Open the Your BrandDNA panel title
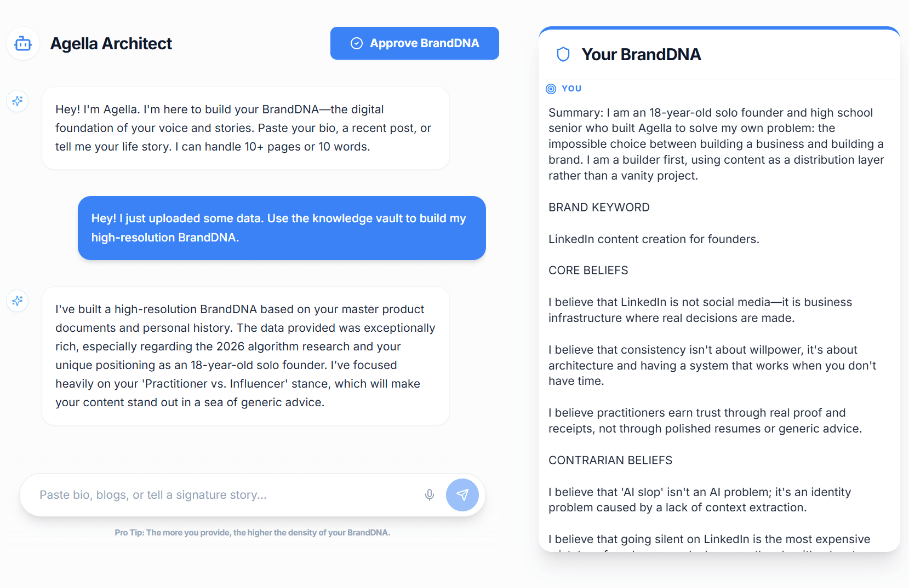The width and height of the screenshot is (909, 588). coord(641,54)
